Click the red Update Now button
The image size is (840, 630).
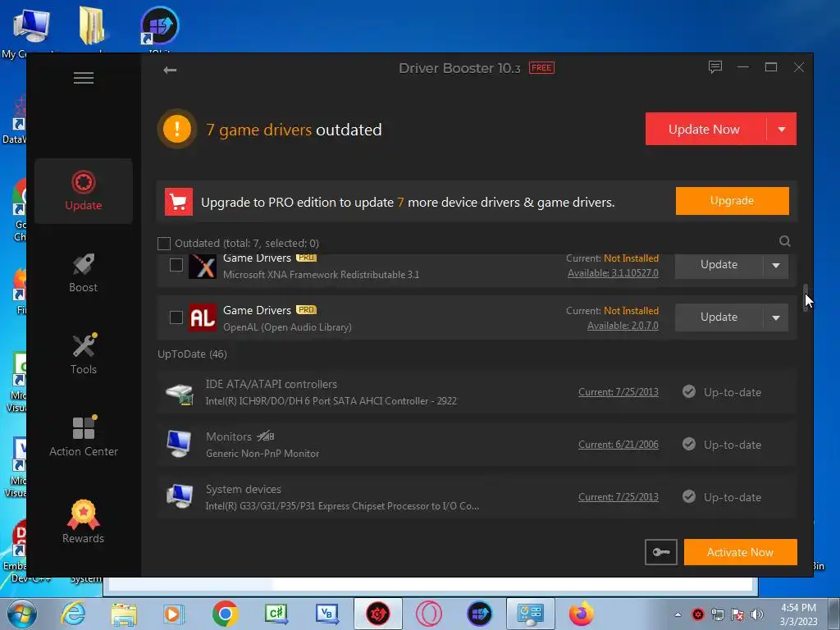705,129
